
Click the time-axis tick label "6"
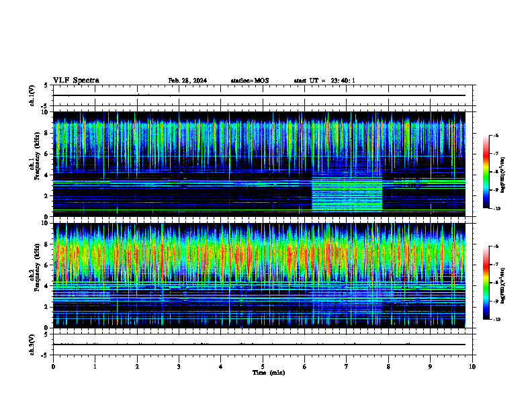[305, 367]
